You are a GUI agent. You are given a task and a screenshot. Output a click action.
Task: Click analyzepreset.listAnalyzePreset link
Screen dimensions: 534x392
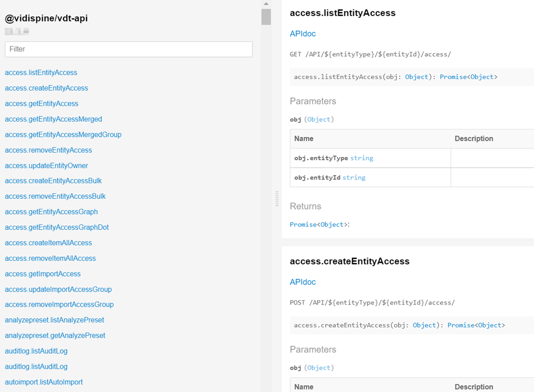tap(54, 320)
